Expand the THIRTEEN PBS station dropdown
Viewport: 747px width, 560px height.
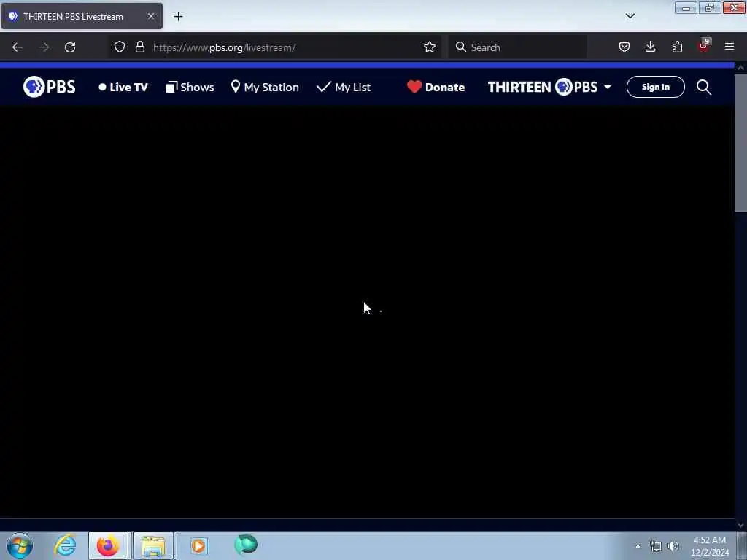click(x=549, y=87)
